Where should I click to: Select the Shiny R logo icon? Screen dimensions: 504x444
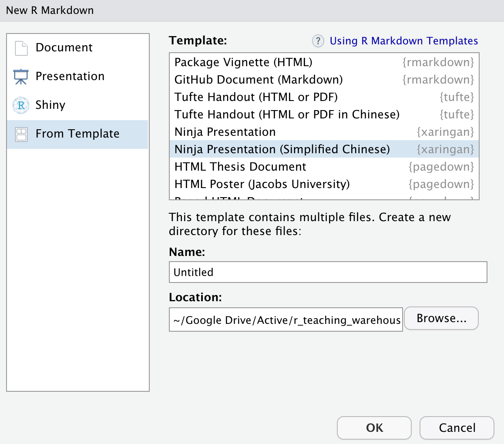point(21,105)
